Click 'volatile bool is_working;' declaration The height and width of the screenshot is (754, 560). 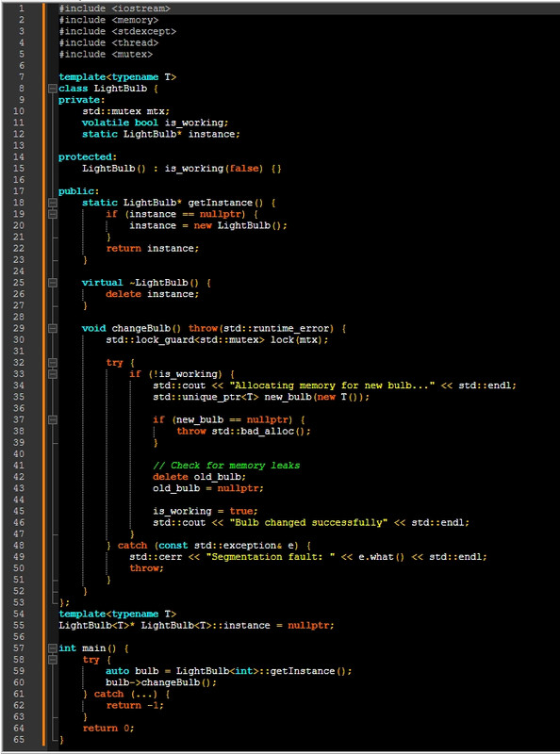(156, 123)
